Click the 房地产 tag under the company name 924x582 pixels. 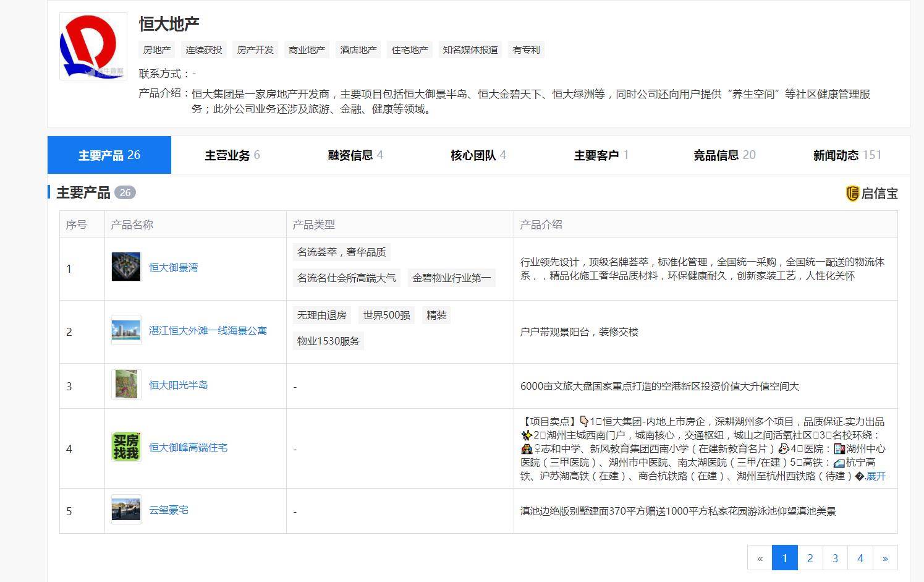(x=156, y=49)
